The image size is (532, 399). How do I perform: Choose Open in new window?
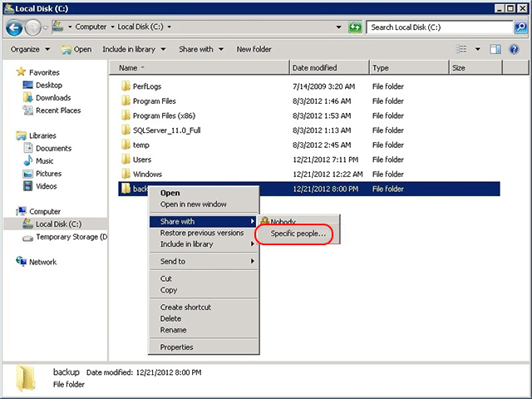click(x=204, y=204)
